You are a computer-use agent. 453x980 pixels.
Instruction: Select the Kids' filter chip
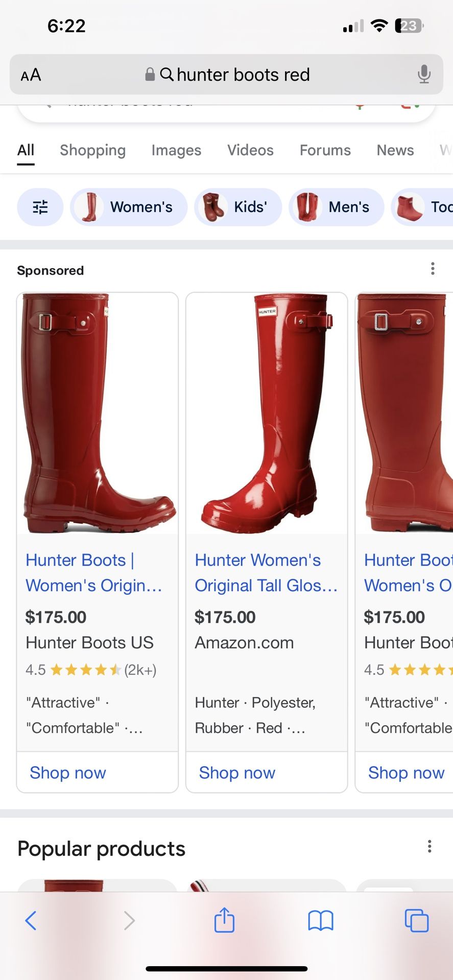pyautogui.click(x=237, y=207)
